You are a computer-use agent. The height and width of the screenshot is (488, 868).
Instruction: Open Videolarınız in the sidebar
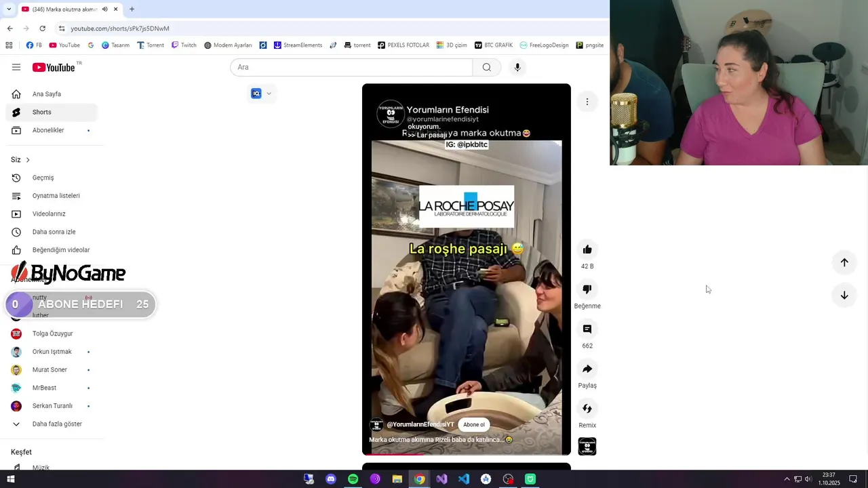click(52, 213)
